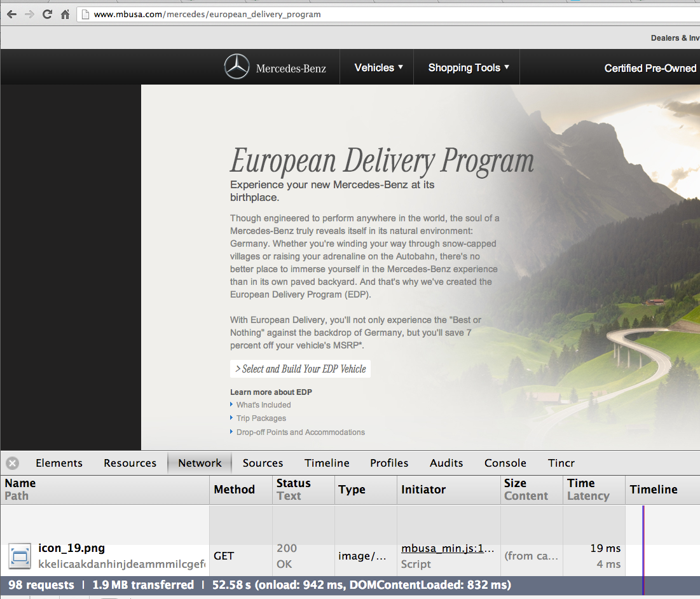
Task: Click the Certified Pre-Owned nav item
Action: pos(650,68)
